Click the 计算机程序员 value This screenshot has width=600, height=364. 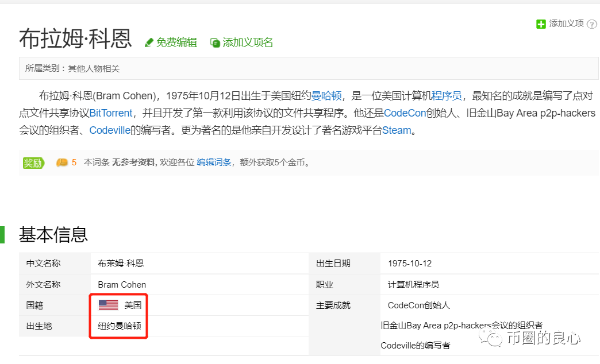(414, 284)
